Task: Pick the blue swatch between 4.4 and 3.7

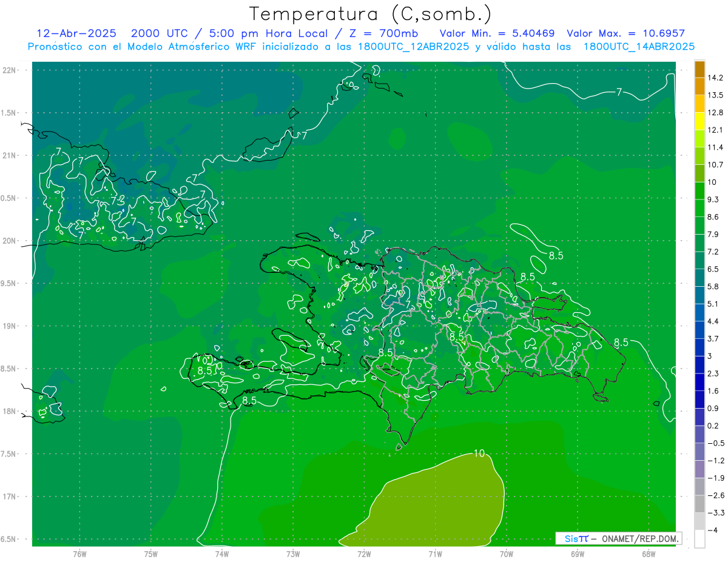Action: pyautogui.click(x=699, y=329)
